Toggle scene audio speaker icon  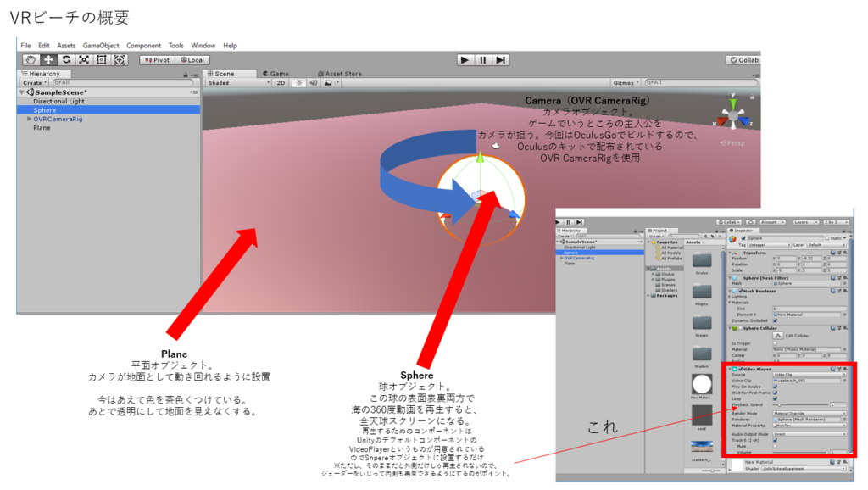click(314, 82)
